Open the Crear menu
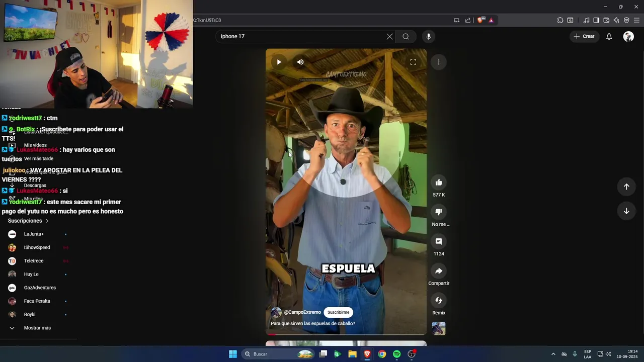644x362 pixels. point(584,37)
